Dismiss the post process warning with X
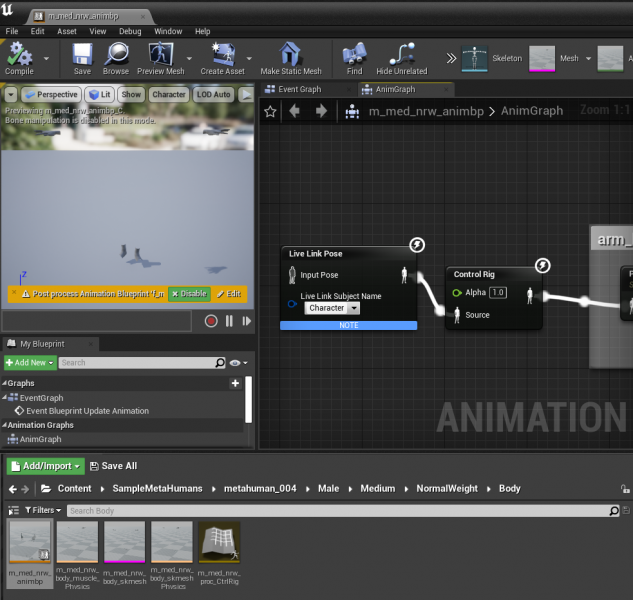The height and width of the screenshot is (600, 633). [x=14, y=292]
